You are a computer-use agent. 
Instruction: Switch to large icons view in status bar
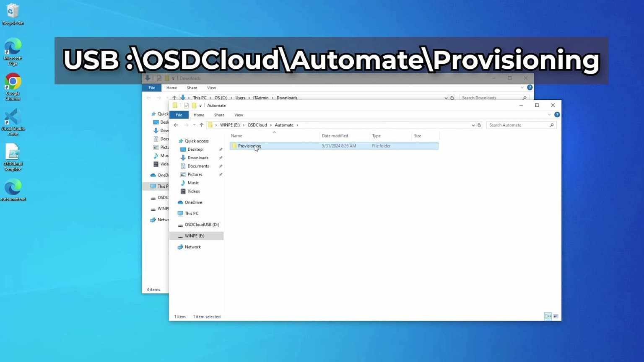tap(556, 316)
